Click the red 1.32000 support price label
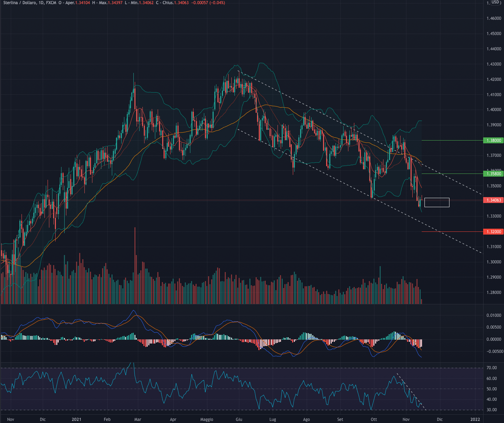The image size is (504, 423). 493,231
